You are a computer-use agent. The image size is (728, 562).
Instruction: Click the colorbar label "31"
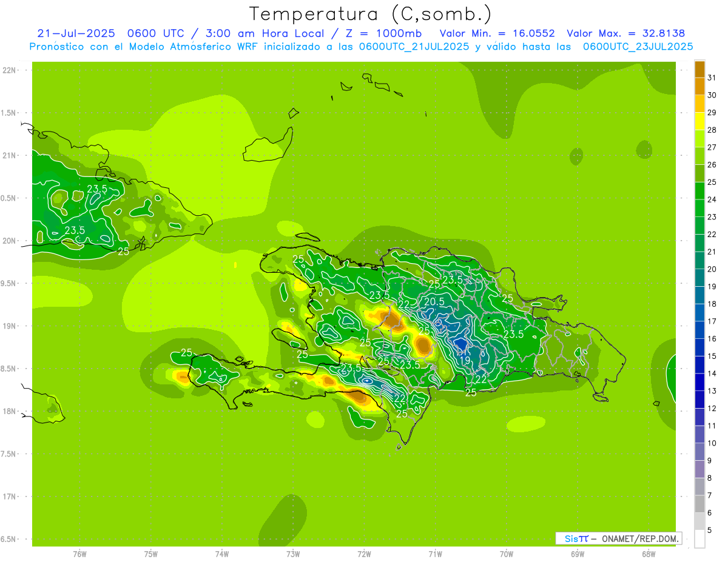[712, 78]
